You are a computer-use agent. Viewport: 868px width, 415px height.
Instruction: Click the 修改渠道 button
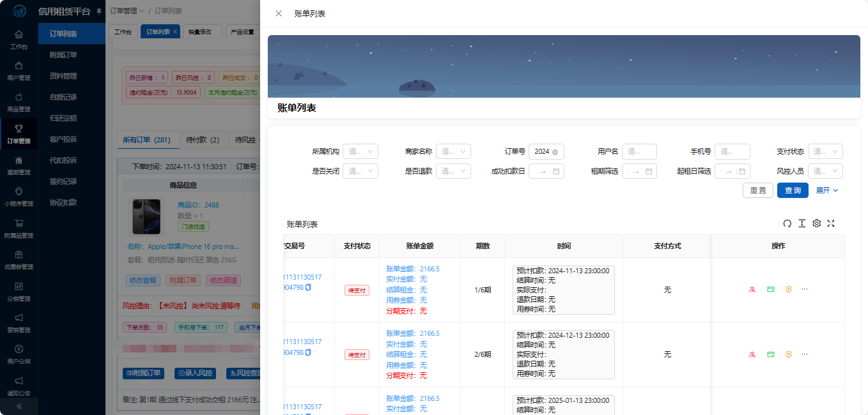coord(224,280)
